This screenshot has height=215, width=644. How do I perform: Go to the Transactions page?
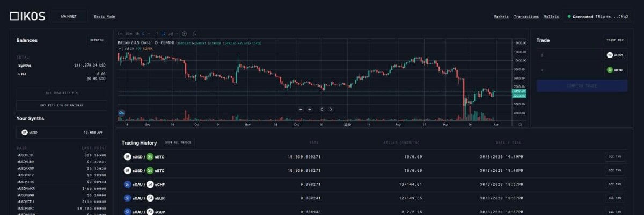point(526,17)
